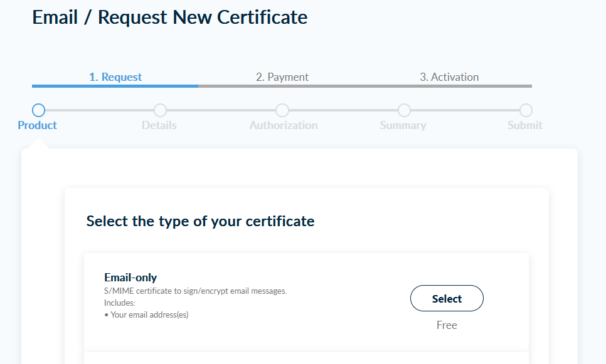Click the Product step circle marker
The image size is (606, 364).
[x=38, y=110]
